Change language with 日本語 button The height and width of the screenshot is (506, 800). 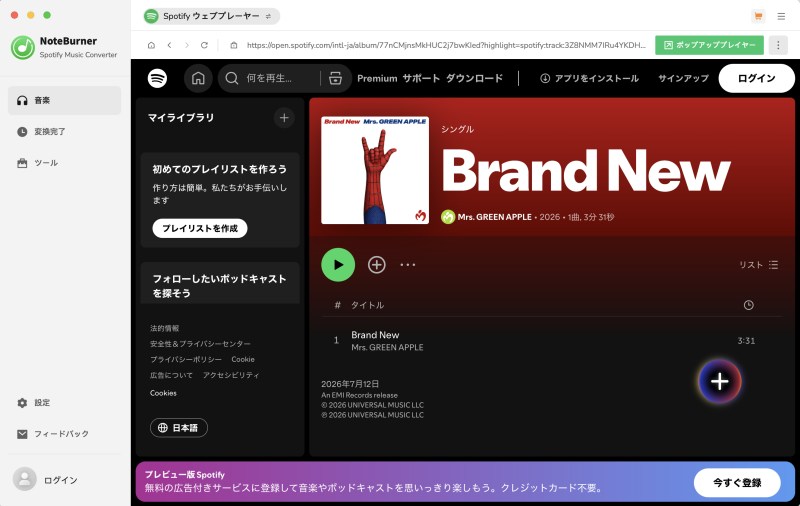pos(179,427)
